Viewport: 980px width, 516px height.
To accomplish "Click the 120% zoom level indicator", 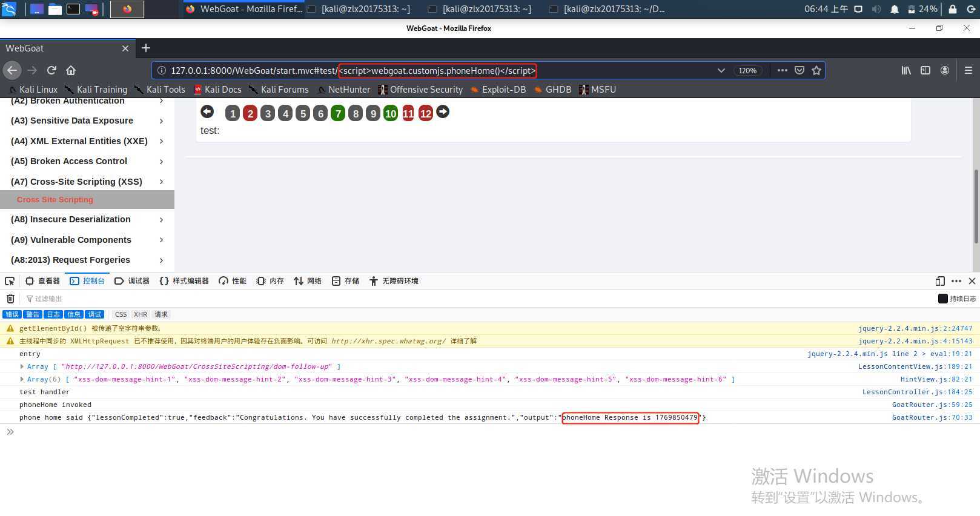I will [747, 70].
